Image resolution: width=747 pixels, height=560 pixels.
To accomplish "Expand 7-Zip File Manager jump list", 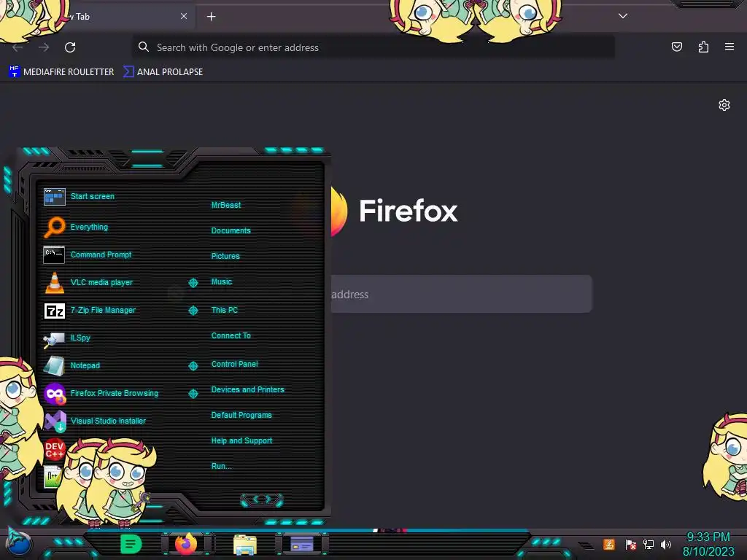I will tap(193, 311).
